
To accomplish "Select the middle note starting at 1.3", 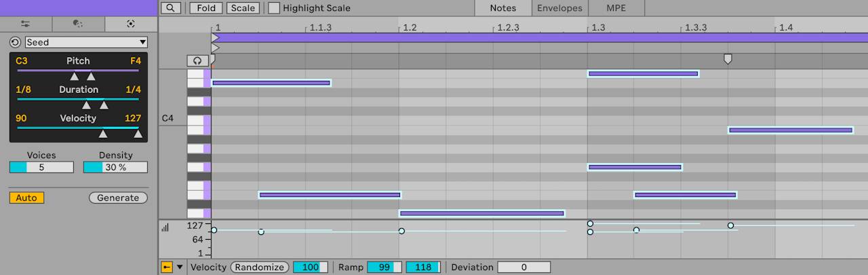I will coord(635,167).
